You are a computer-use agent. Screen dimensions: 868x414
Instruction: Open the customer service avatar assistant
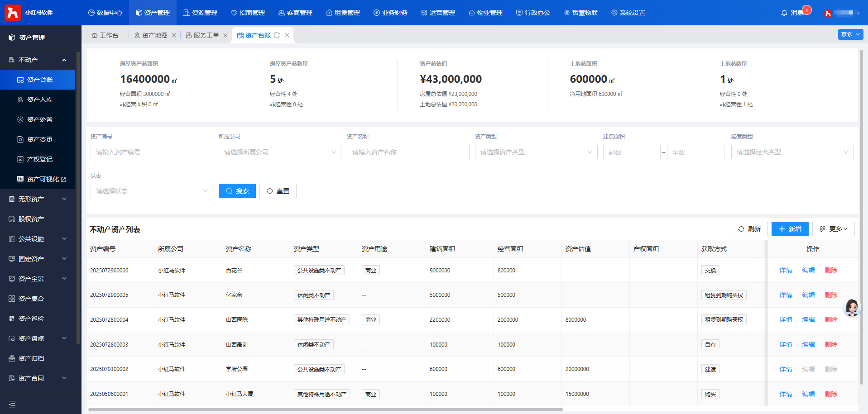coord(852,308)
